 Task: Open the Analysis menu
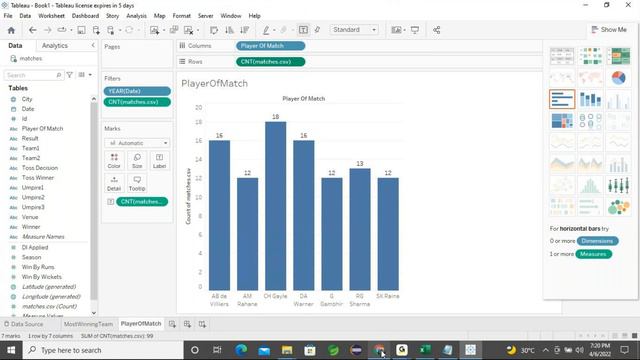(x=136, y=16)
